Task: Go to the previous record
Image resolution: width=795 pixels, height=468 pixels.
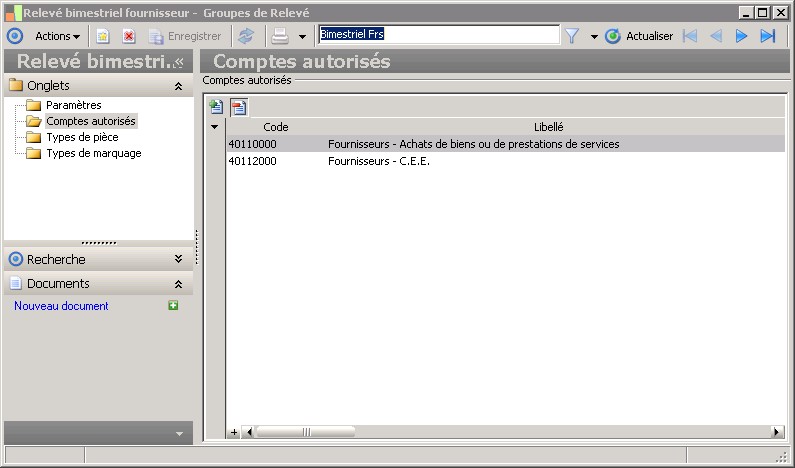Action: coord(716,36)
